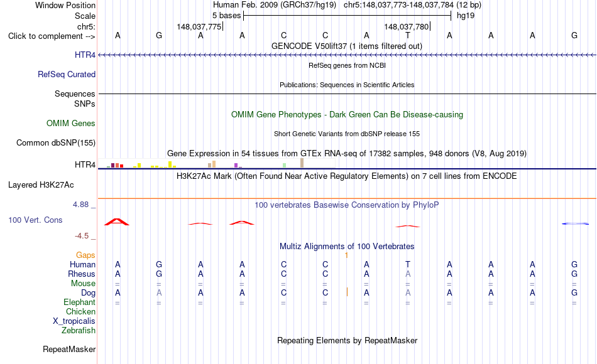Click the HTR4 GENCODE gene track label

85,55
